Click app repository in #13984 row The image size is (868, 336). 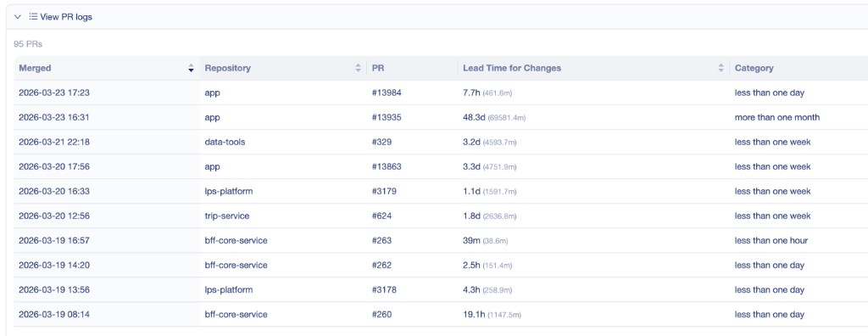pyautogui.click(x=212, y=93)
